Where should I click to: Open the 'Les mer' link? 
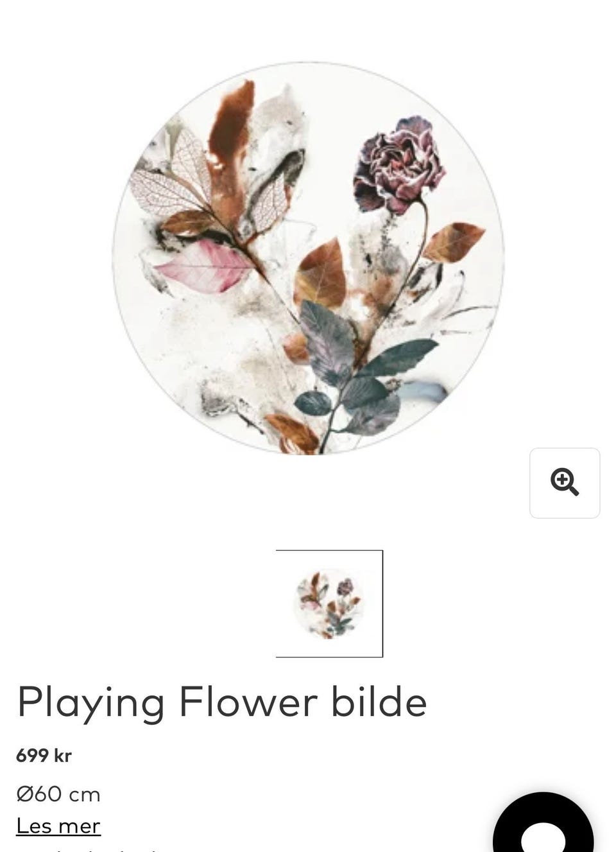58,826
